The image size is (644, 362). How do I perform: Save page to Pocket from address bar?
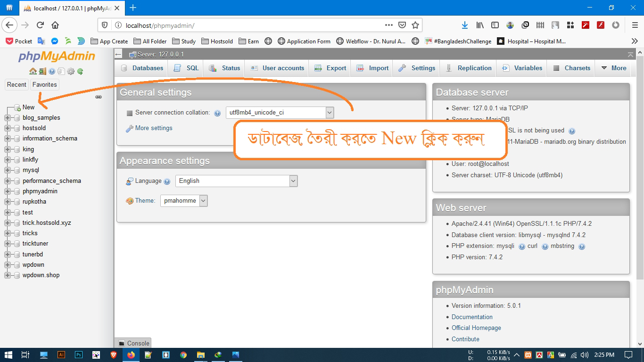[402, 25]
